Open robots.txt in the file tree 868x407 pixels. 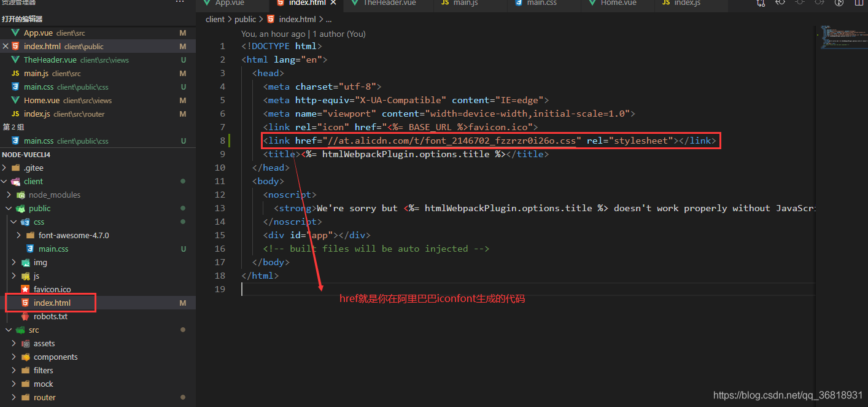[98, 316]
